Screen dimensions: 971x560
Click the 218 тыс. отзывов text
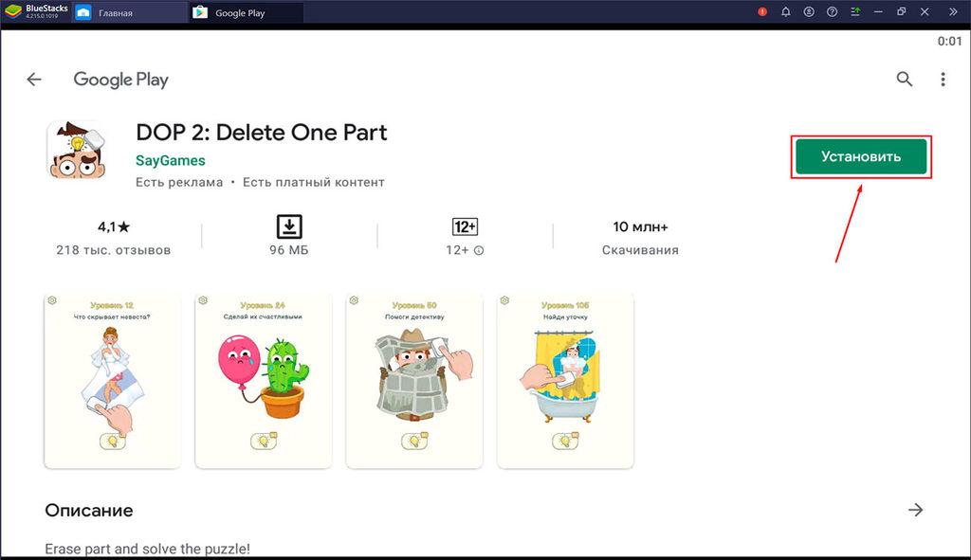click(114, 250)
